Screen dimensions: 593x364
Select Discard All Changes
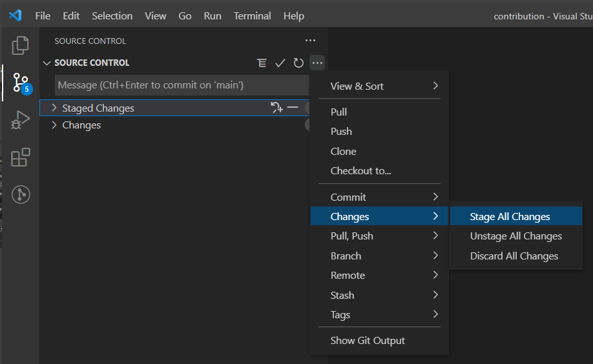516,256
